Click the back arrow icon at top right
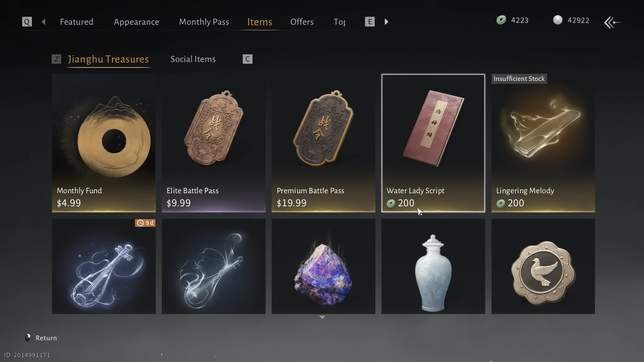 tap(612, 22)
